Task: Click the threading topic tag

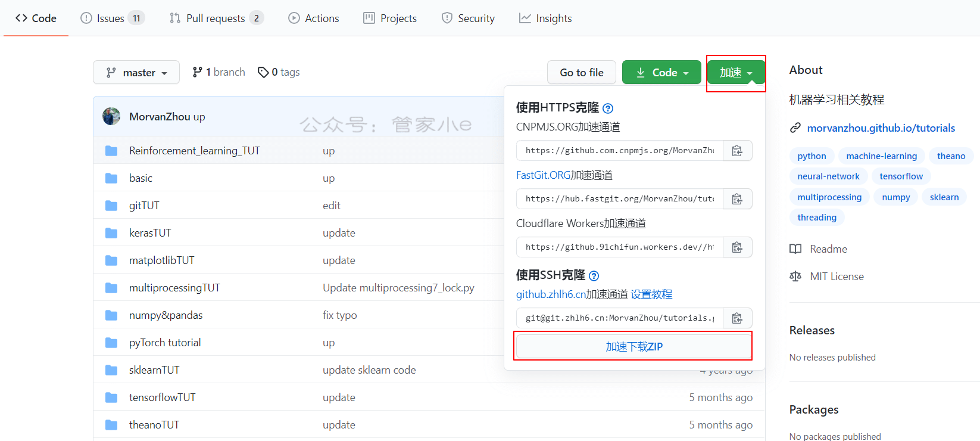Action: (x=817, y=218)
